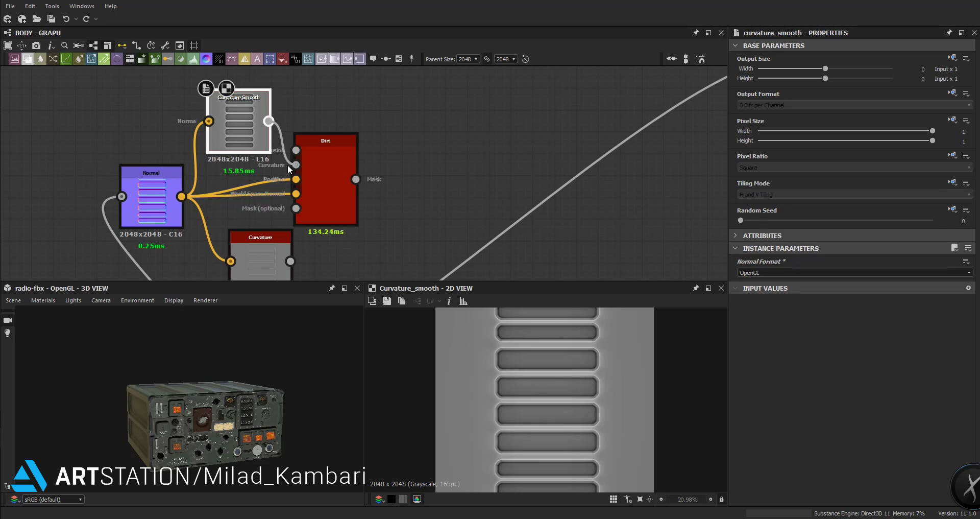Take a screenshot with the camera tool
980x519 pixels.
(37, 45)
